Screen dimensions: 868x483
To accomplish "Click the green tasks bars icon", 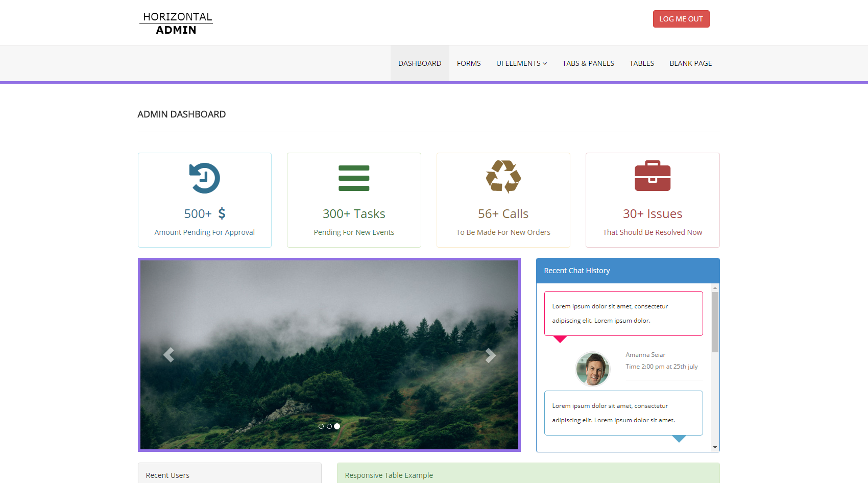I will [x=354, y=178].
